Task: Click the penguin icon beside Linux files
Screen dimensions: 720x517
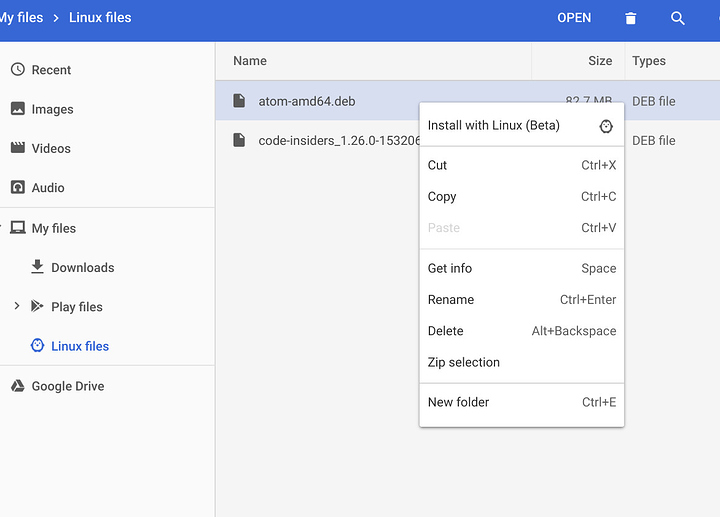Action: coord(37,346)
